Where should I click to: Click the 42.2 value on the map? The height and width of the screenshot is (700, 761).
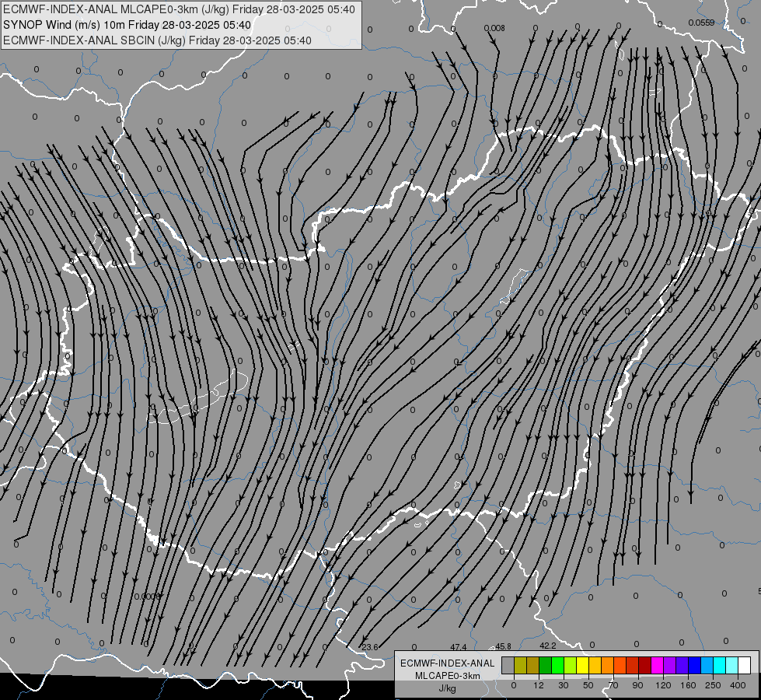click(547, 646)
